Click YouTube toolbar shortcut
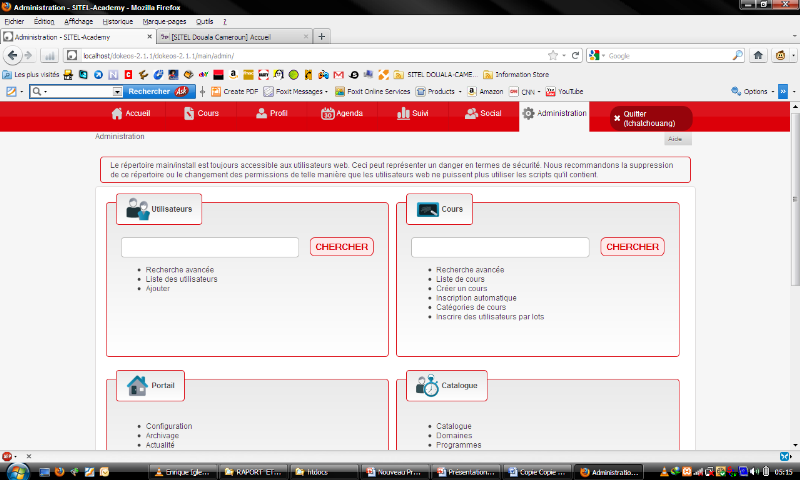 pyautogui.click(x=564, y=91)
